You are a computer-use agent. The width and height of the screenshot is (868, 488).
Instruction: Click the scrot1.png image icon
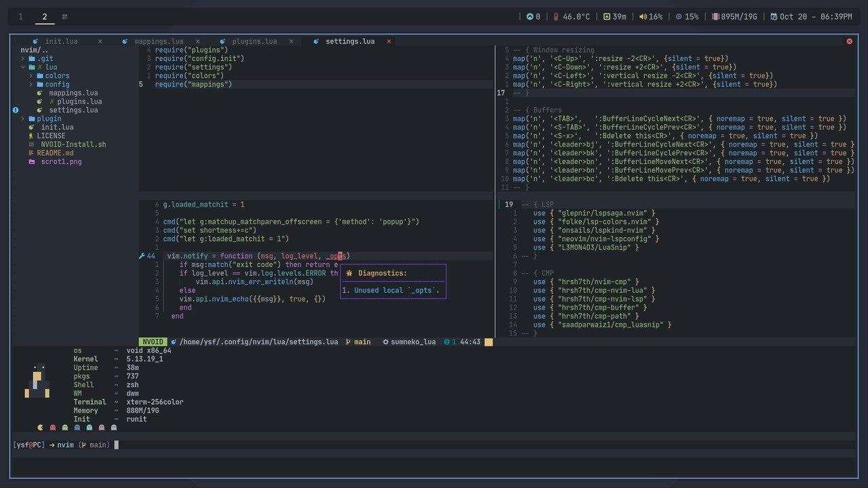(x=32, y=161)
